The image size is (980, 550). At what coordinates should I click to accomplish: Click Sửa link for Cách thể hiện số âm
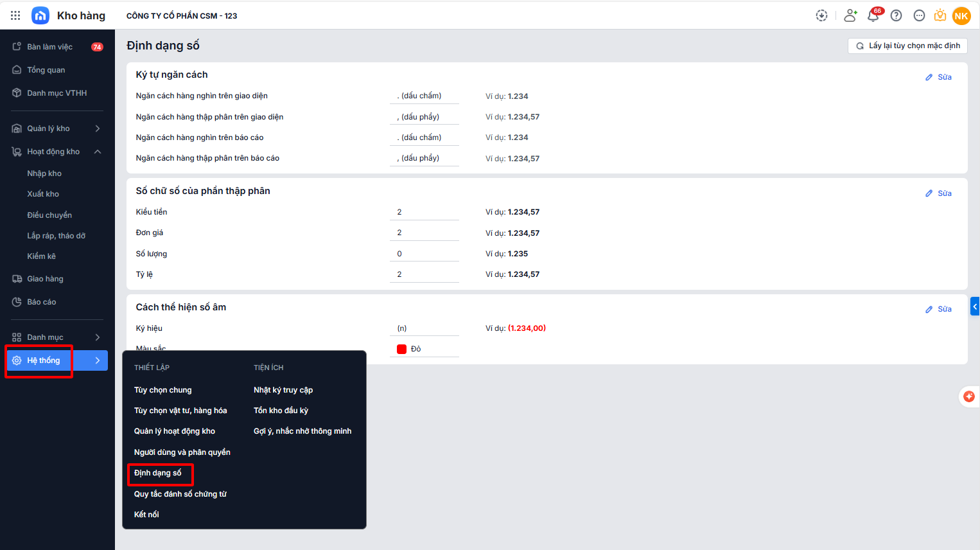945,309
